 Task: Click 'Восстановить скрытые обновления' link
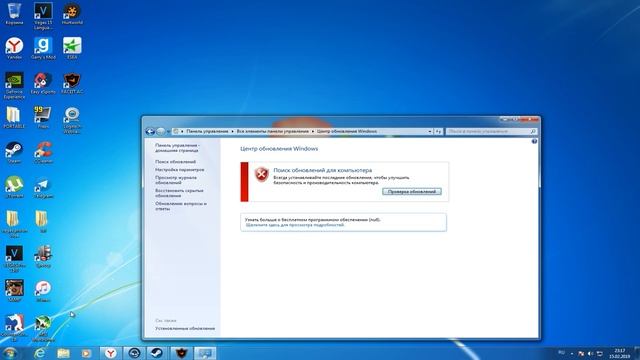(179, 193)
